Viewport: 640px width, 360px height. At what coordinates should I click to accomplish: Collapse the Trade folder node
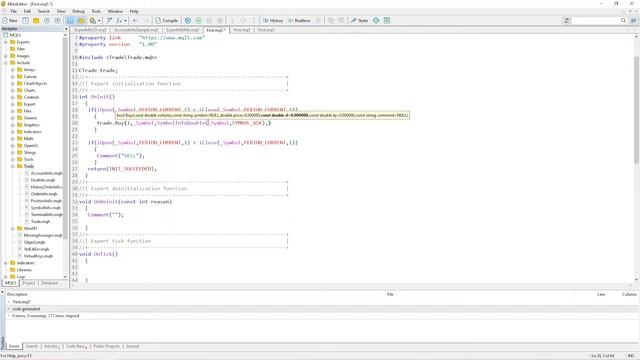pos(13,167)
